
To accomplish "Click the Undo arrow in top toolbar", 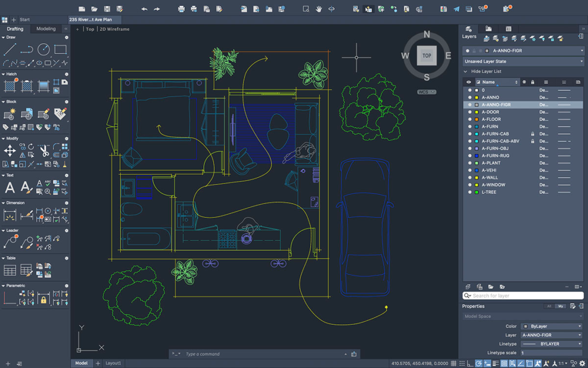I will pyautogui.click(x=144, y=9).
